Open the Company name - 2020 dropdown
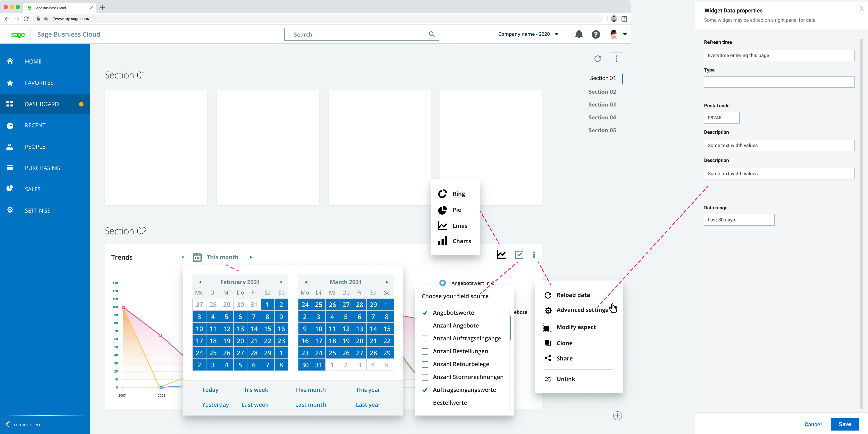This screenshot has width=868, height=434. click(x=527, y=34)
